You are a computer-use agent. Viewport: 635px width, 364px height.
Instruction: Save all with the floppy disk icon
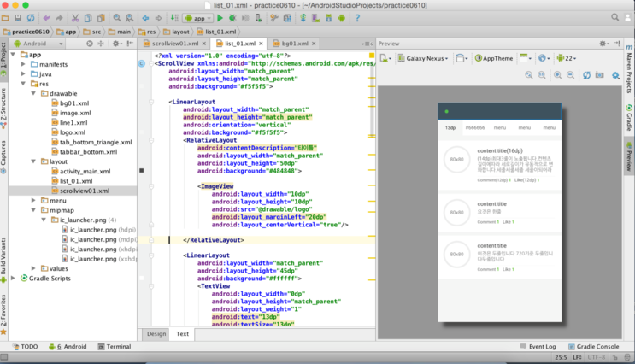18,18
